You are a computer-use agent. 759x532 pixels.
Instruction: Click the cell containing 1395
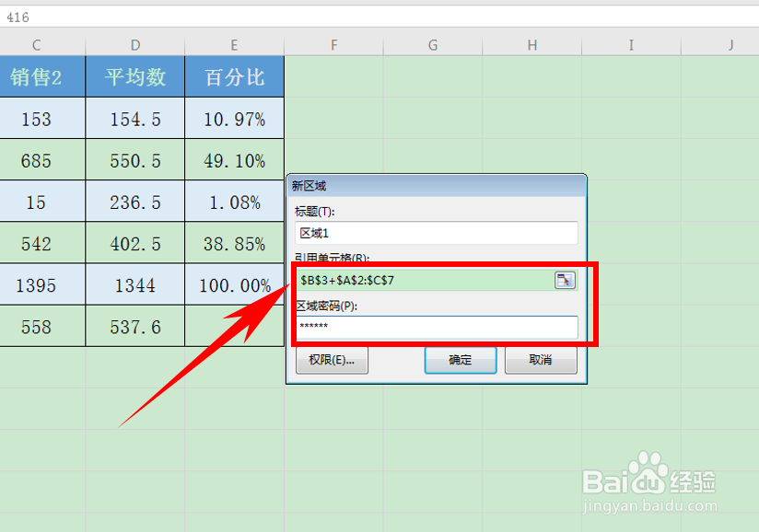click(x=36, y=285)
